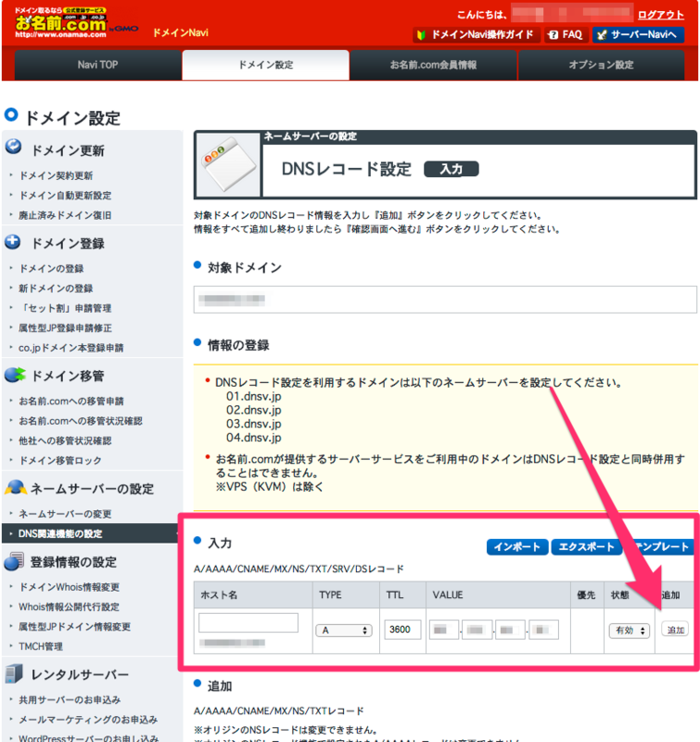Screen dimensions: 700x742
Task: Click the レンタルサーバー server icon
Action: tap(14, 673)
